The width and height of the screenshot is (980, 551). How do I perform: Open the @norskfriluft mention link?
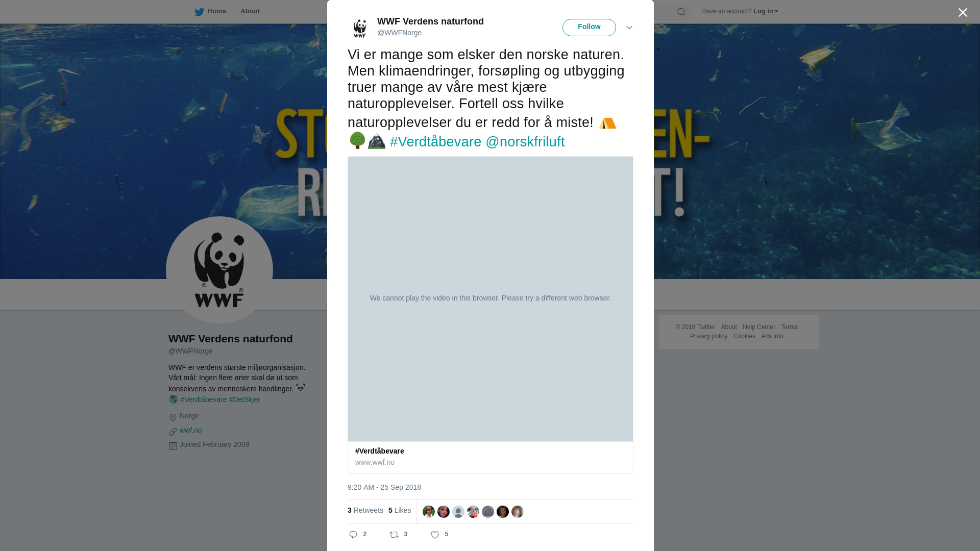[525, 142]
